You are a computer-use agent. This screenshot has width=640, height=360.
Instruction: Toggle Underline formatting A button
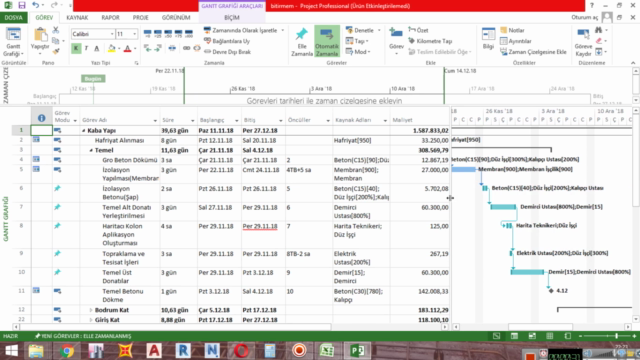point(97,49)
